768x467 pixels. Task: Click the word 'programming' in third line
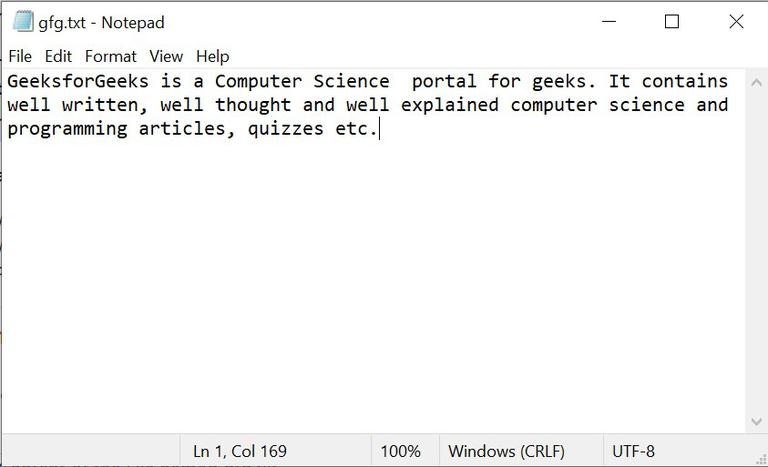click(67, 129)
